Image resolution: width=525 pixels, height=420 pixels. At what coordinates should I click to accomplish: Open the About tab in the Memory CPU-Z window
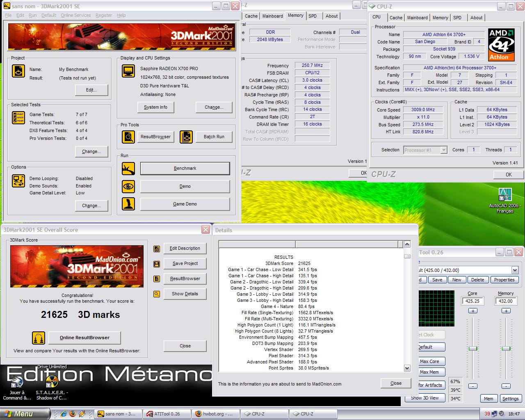(332, 16)
